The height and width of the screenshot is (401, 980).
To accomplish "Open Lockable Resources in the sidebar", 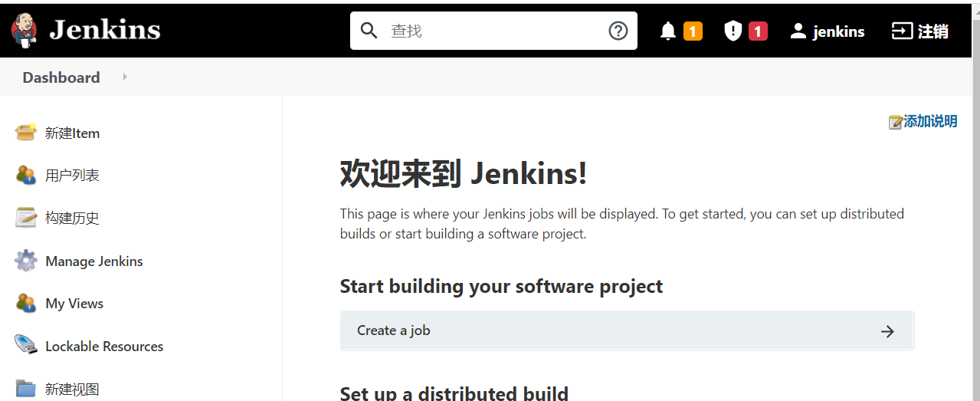I will (104, 347).
